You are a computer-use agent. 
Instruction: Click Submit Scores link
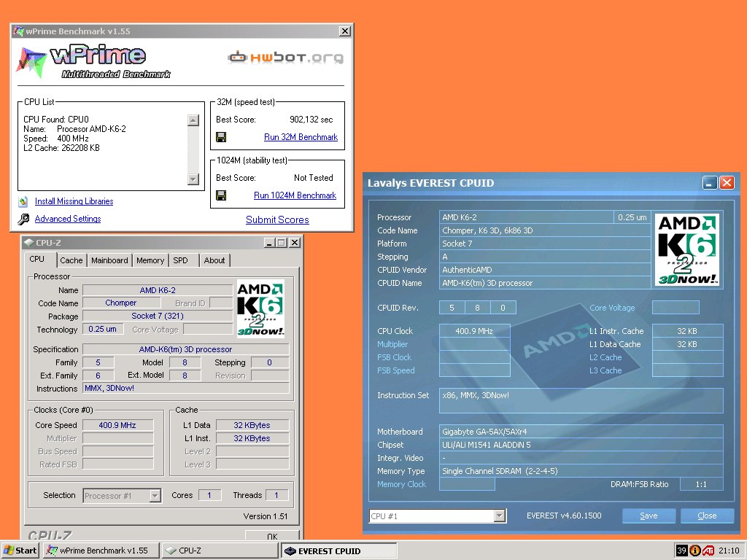pyautogui.click(x=277, y=220)
